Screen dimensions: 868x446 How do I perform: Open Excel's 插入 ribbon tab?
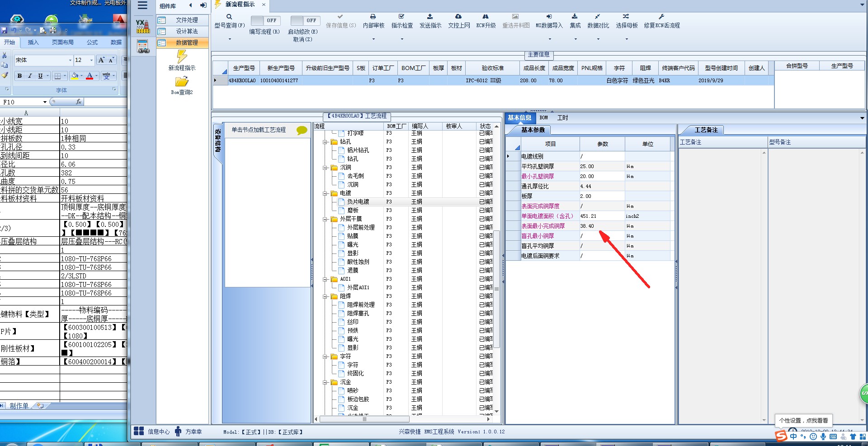coord(33,42)
